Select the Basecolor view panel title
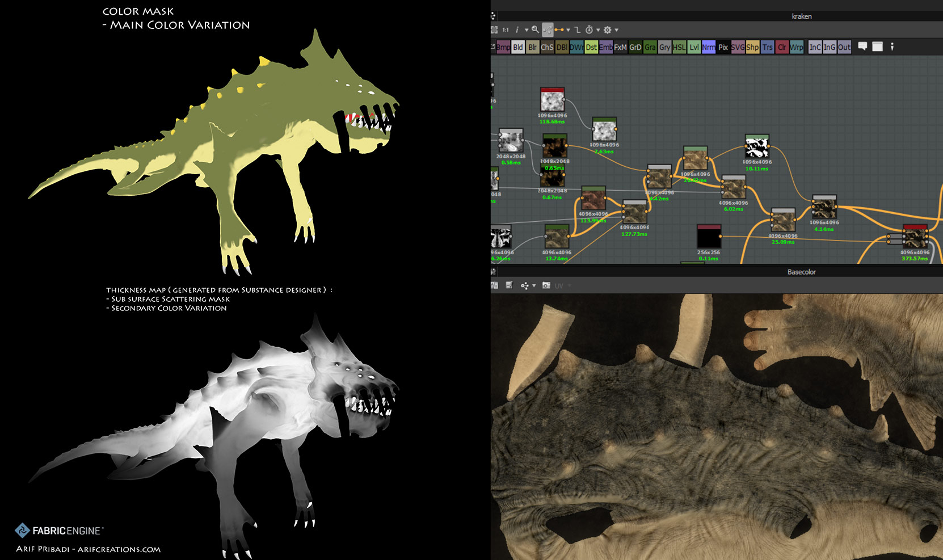 [801, 272]
